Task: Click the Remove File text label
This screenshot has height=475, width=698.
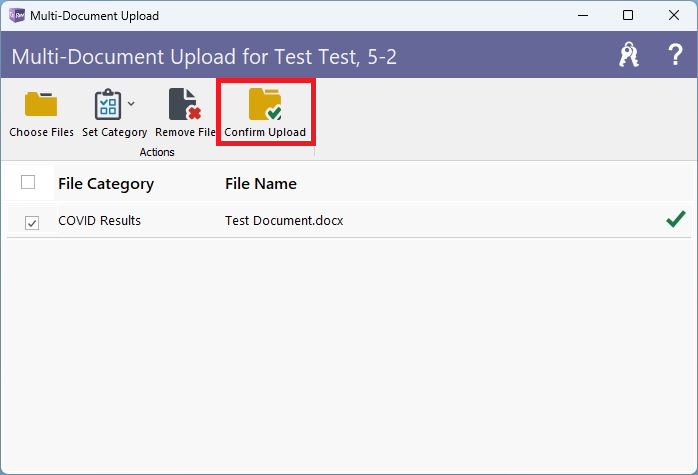Action: point(185,132)
